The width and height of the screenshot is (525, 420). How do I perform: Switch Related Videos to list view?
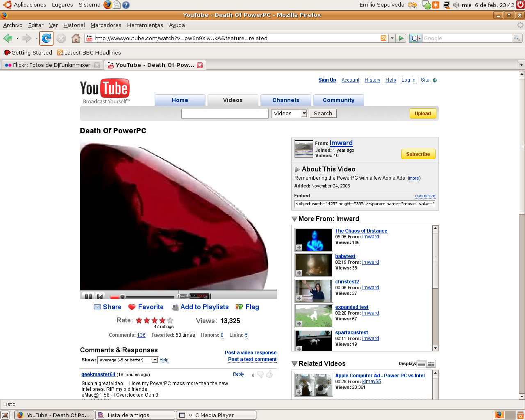point(421,364)
